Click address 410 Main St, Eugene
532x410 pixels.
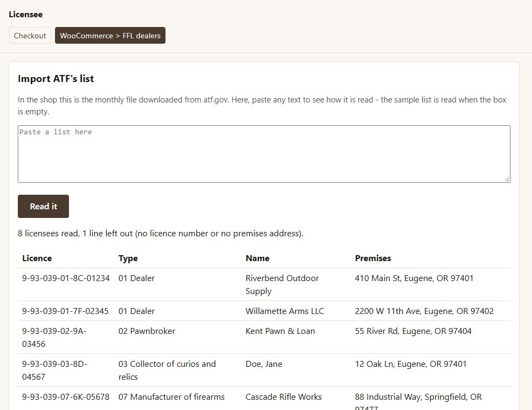414,278
